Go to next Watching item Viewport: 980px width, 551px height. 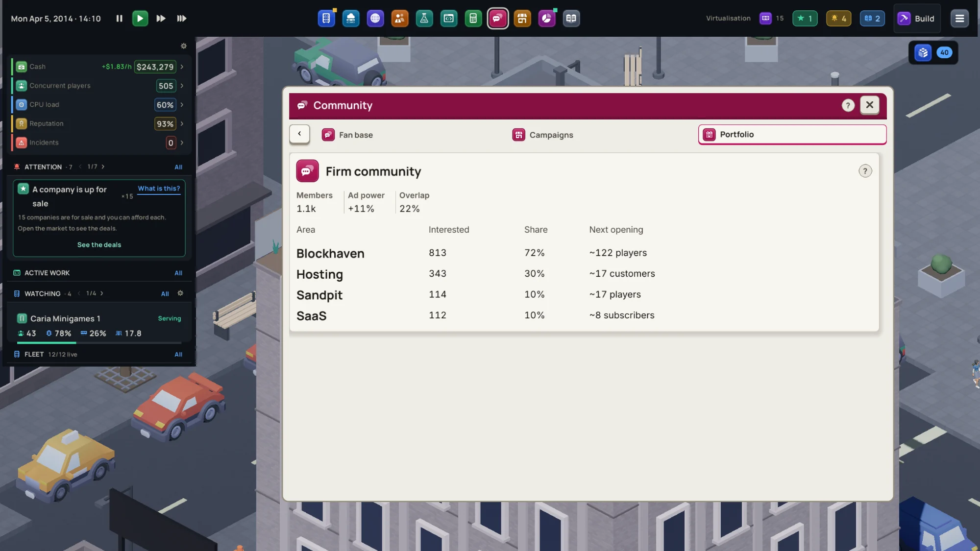pyautogui.click(x=102, y=293)
